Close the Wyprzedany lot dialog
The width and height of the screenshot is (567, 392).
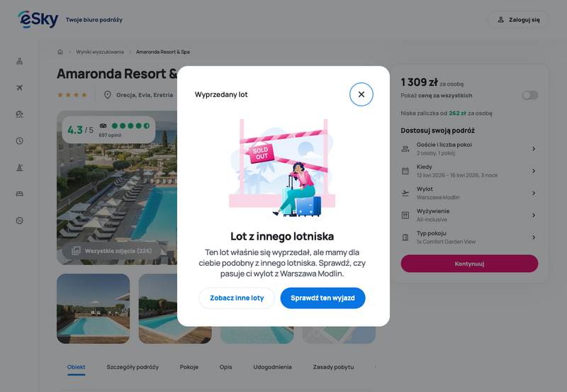(x=361, y=94)
